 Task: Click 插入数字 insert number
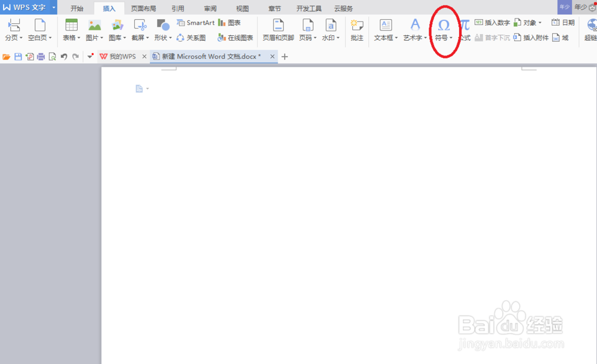pos(493,23)
